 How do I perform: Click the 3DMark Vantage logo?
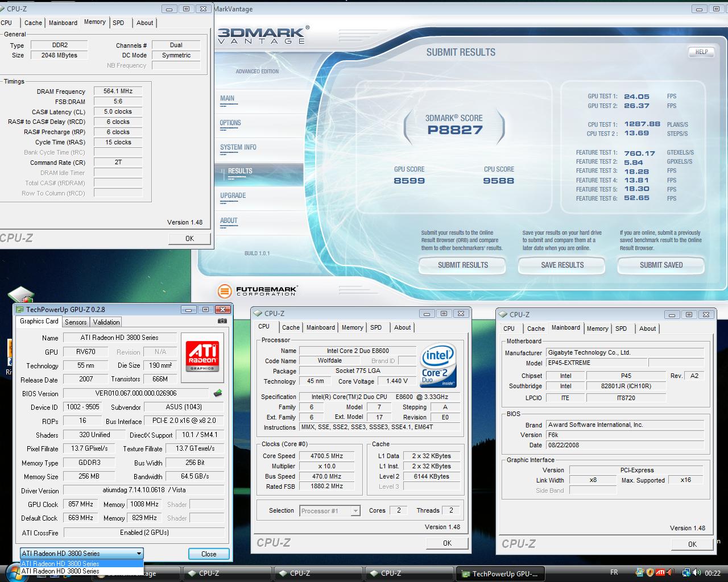(263, 34)
